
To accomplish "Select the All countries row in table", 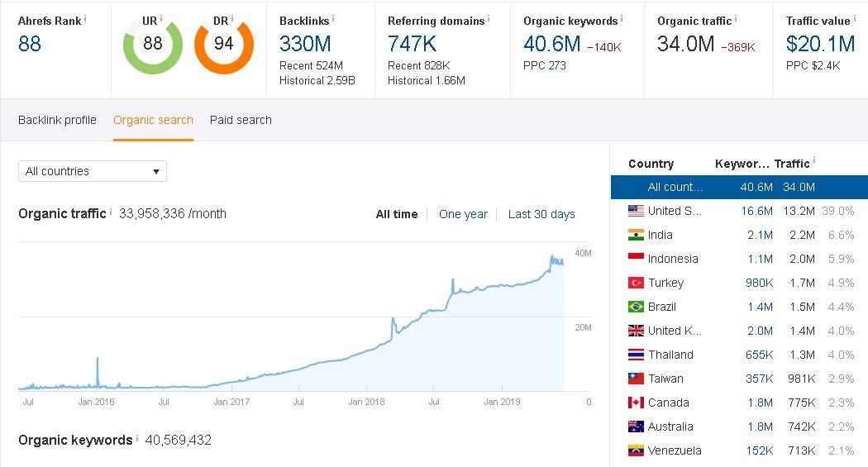I will pyautogui.click(x=738, y=187).
